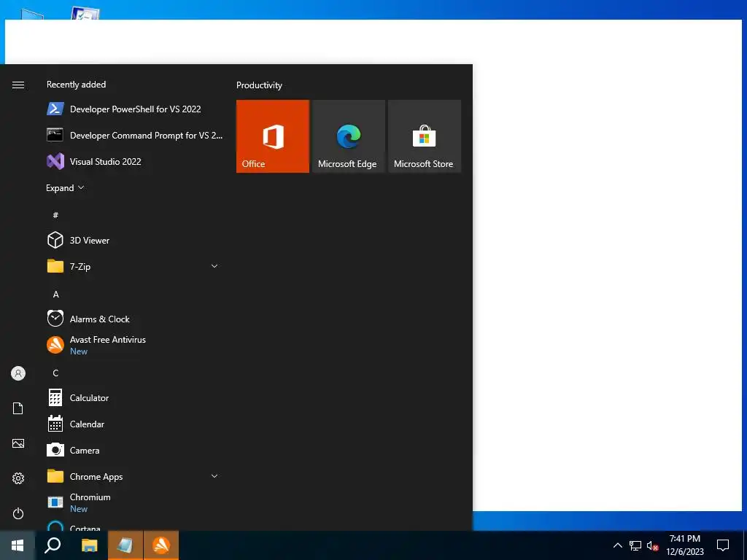Switch to Avast in the taskbar
Screen dimensions: 747x560
coord(161,545)
